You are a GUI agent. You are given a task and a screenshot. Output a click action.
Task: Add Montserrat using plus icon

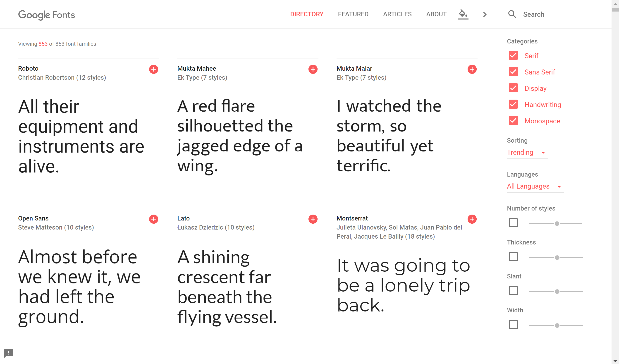[472, 219]
